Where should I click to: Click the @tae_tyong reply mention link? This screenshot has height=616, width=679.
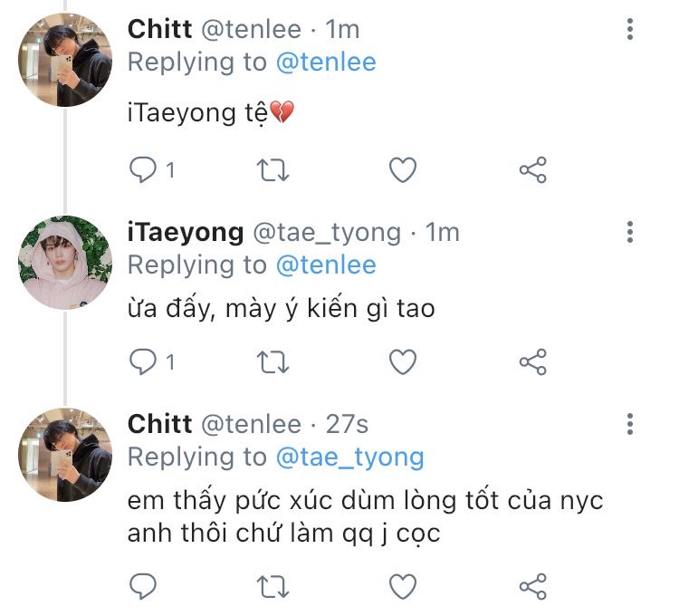(349, 457)
